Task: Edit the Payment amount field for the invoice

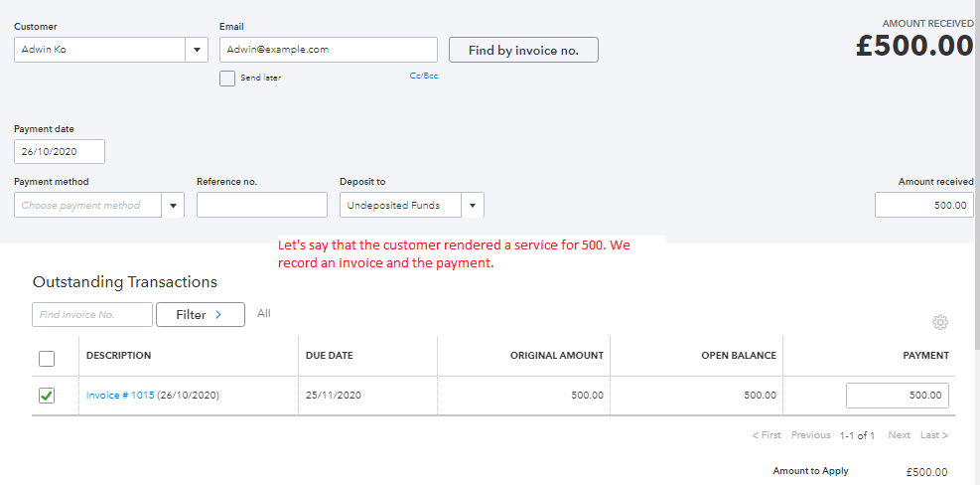Action: 897,396
